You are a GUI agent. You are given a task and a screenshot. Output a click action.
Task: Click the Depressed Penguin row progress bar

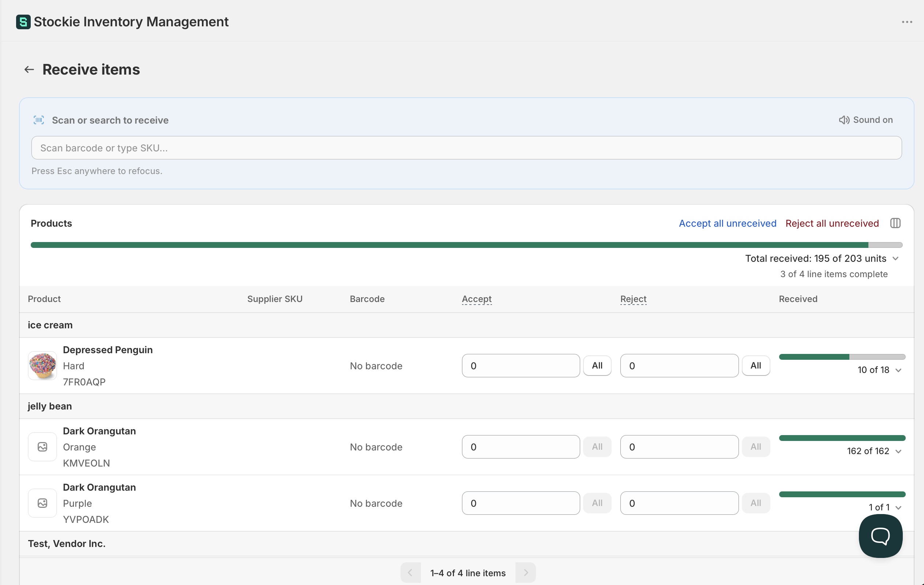[842, 357]
